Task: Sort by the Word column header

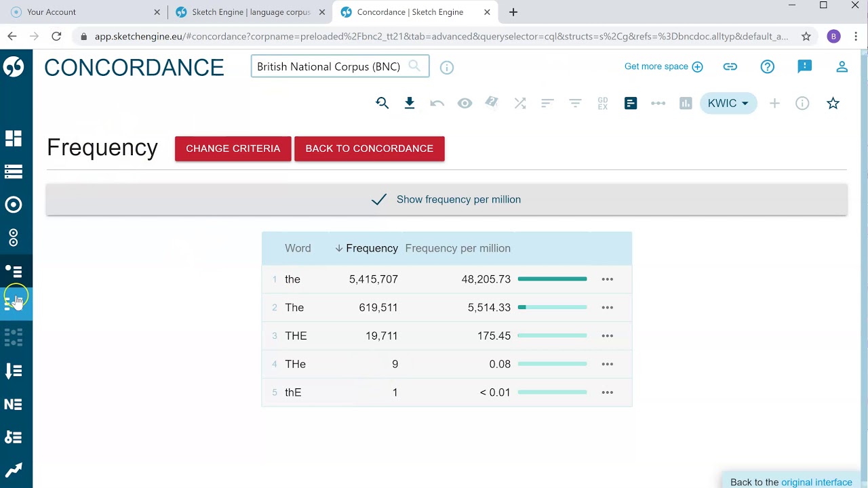Action: tap(298, 248)
